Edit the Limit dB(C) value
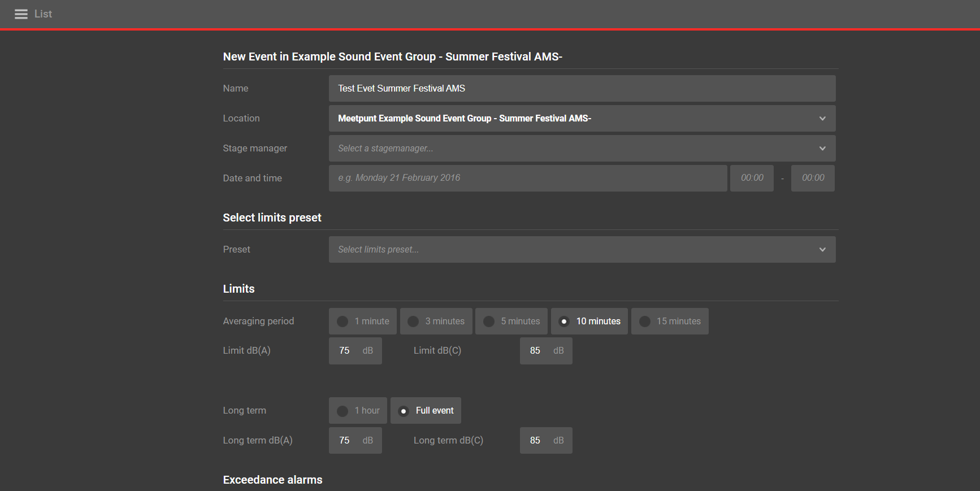This screenshot has height=491, width=980. [546, 351]
